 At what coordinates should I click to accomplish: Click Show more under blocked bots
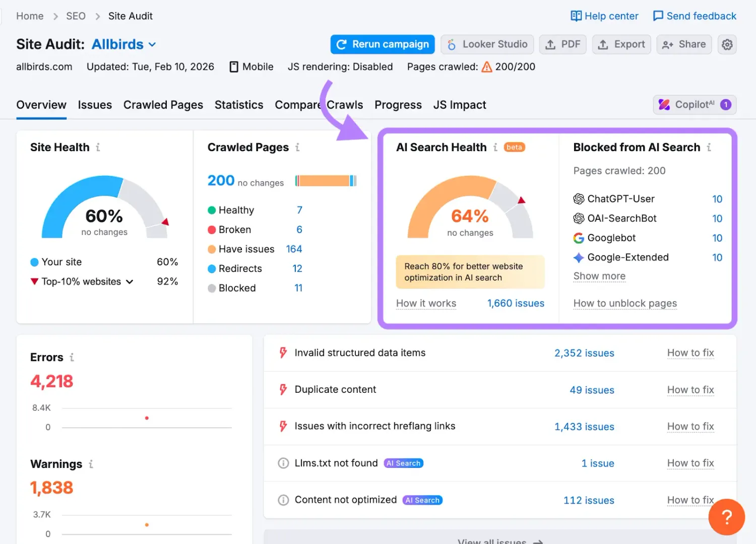pos(599,276)
